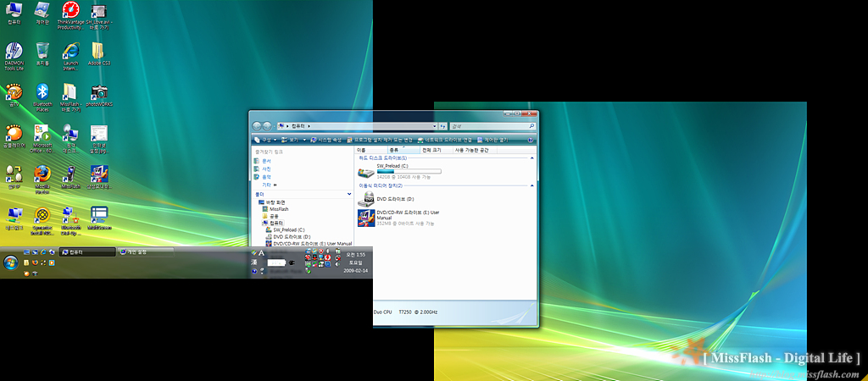868x381 pixels.
Task: Select DVD 드라이브 (D:) in file list
Action: click(387, 199)
